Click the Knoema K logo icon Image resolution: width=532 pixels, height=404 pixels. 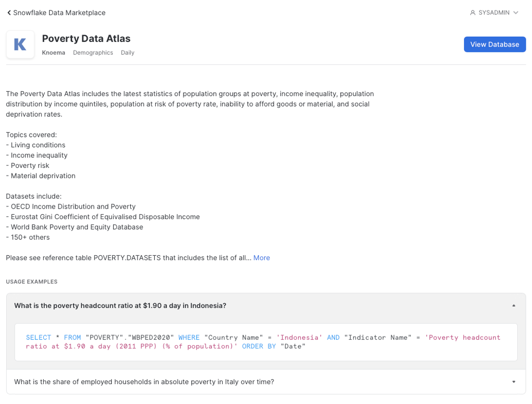(x=20, y=45)
